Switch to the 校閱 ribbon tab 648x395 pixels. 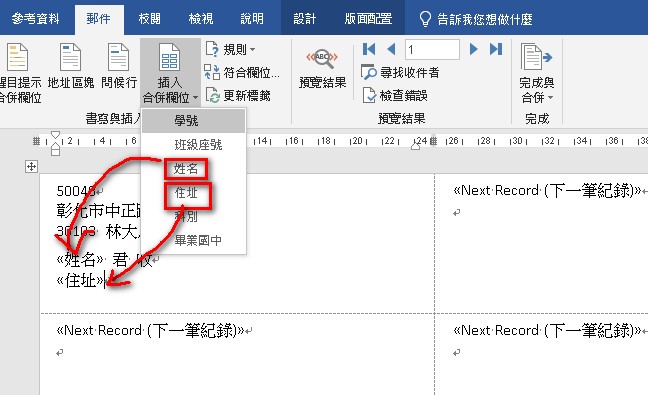tap(150, 19)
